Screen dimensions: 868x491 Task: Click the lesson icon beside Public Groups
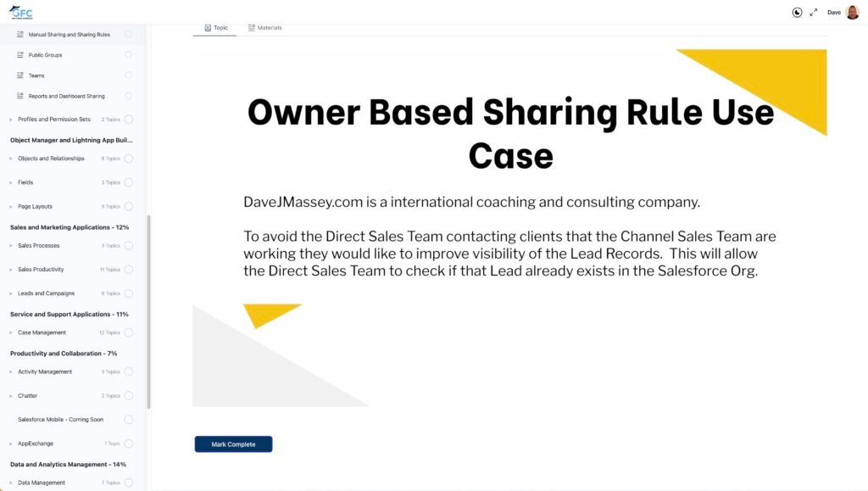click(x=20, y=55)
